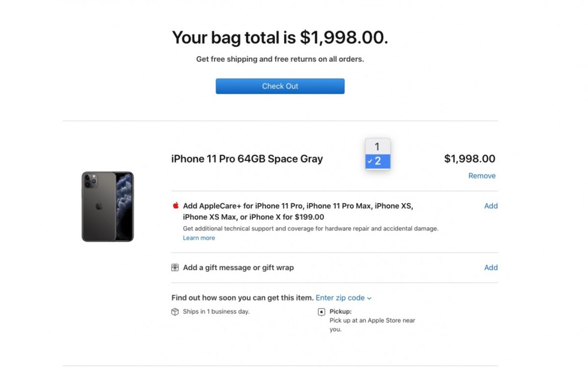Add a gift message or gift wrap
Image resolution: width=588 pixels, height=369 pixels.
coord(490,268)
